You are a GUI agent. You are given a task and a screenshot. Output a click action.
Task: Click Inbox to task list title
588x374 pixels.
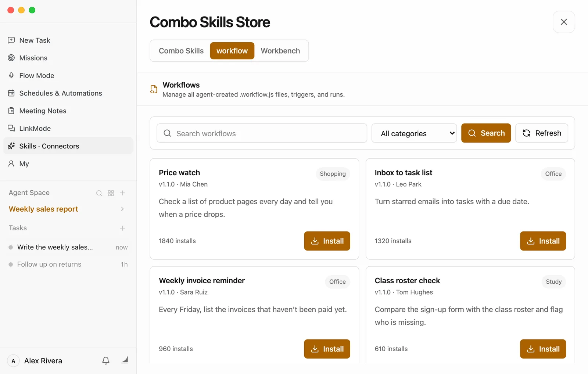click(x=403, y=173)
